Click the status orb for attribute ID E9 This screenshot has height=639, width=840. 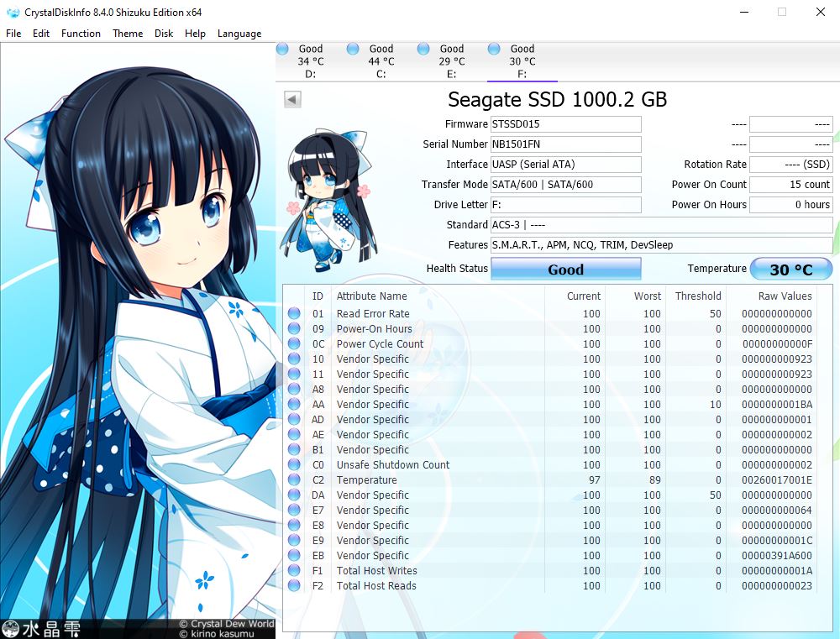294,540
